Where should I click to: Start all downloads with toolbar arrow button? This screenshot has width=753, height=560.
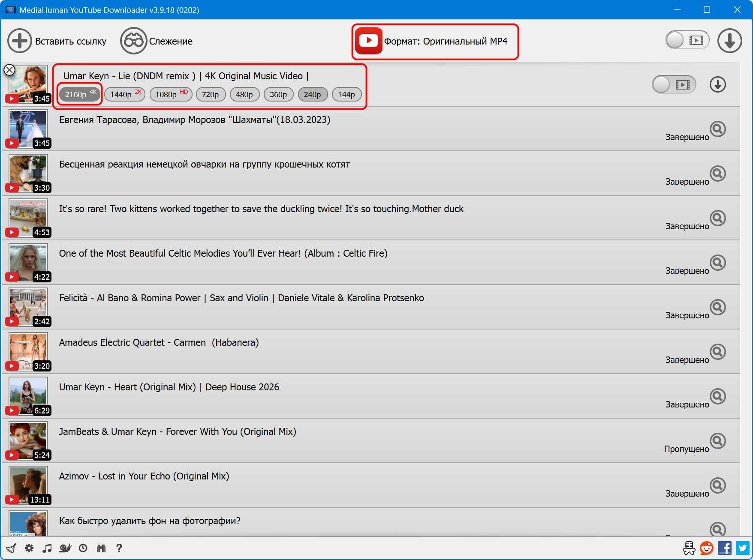click(x=729, y=41)
